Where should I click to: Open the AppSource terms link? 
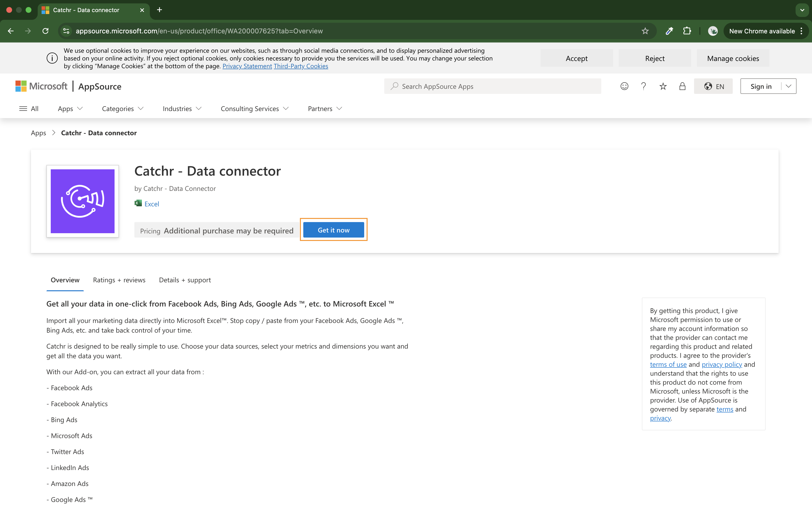click(725, 409)
